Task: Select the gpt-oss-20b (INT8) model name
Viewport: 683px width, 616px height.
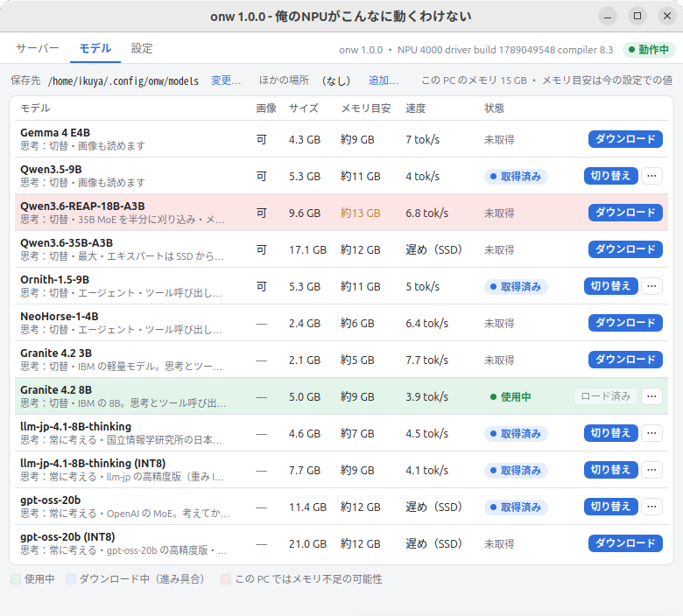Action: [67, 536]
